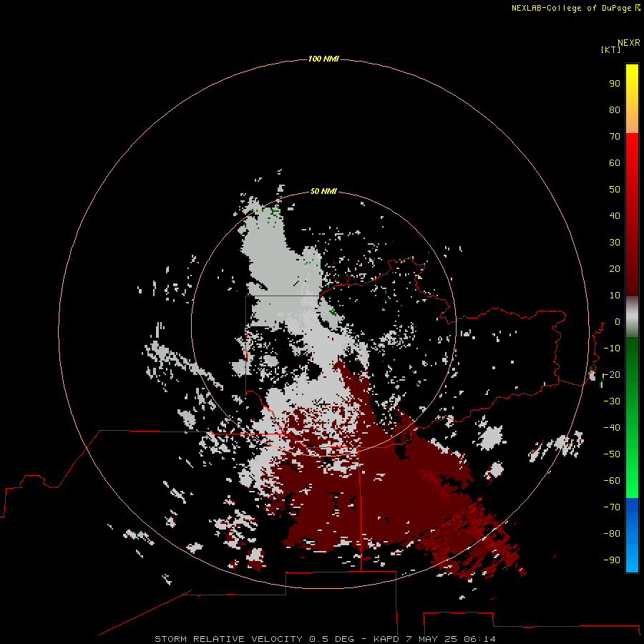Click the -50 scale label

pos(612,454)
